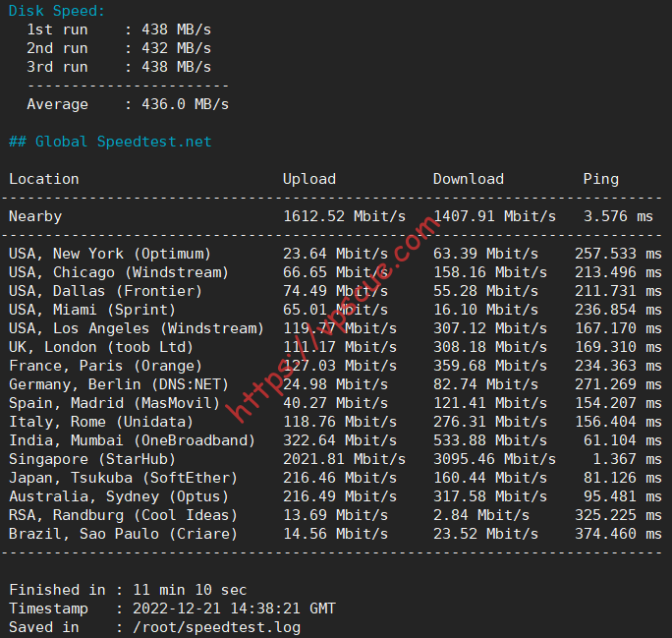Click the 'Location' column header
672x638 pixels.
point(44,179)
